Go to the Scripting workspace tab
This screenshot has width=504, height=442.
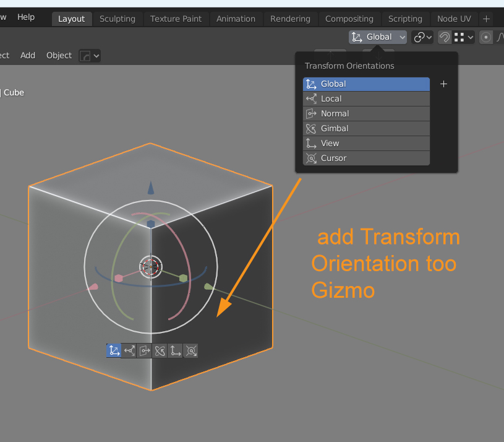point(405,19)
